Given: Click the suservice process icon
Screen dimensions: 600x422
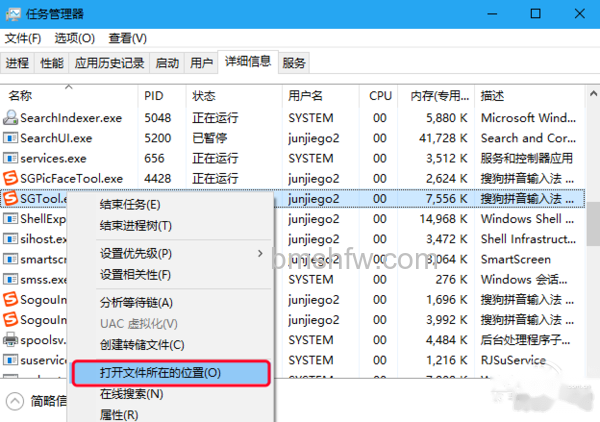Looking at the screenshot, I should pyautogui.click(x=10, y=360).
